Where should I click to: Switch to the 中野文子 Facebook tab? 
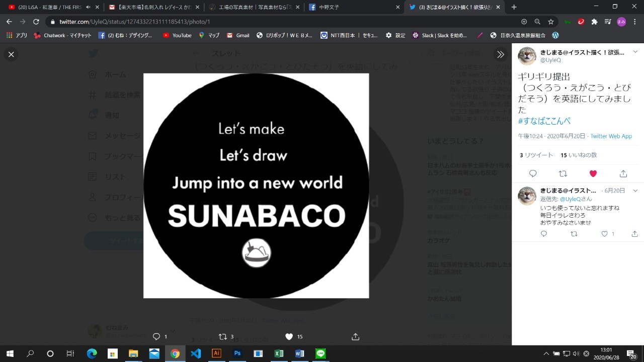[355, 7]
